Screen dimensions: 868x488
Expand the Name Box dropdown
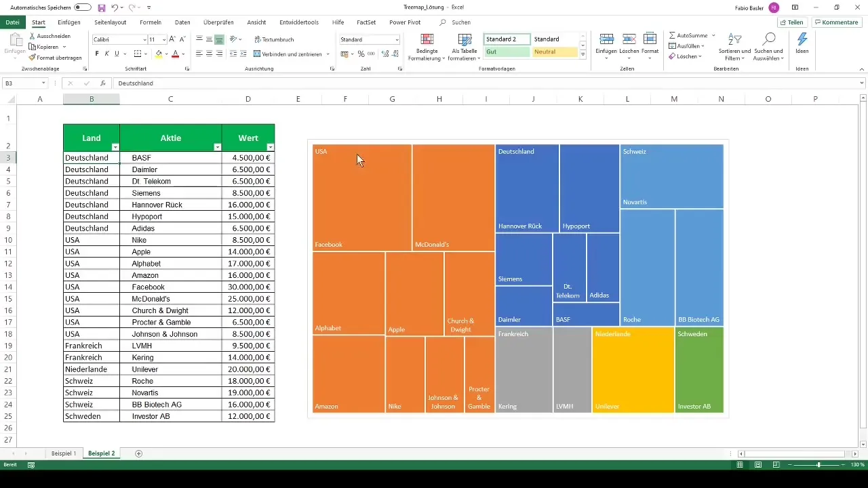43,83
